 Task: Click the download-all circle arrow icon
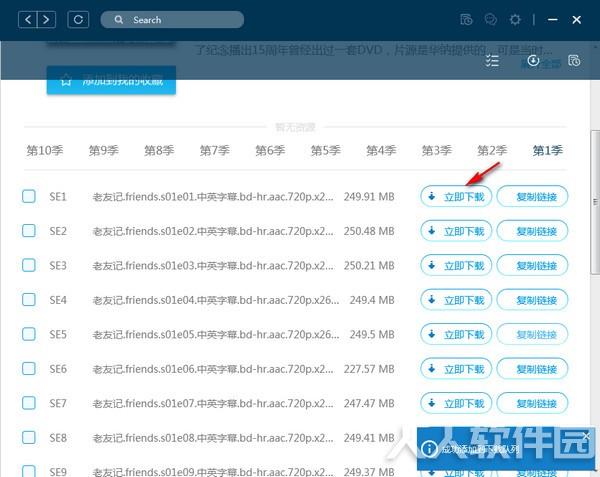(x=533, y=60)
